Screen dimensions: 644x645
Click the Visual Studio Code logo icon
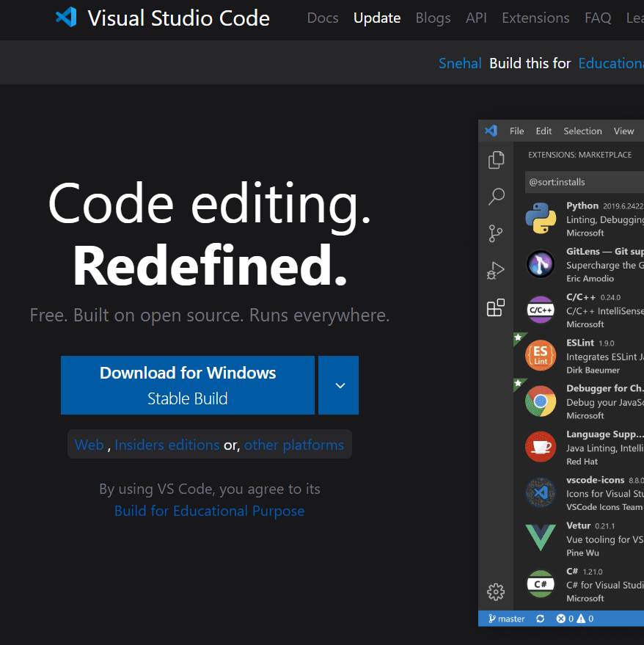(66, 18)
